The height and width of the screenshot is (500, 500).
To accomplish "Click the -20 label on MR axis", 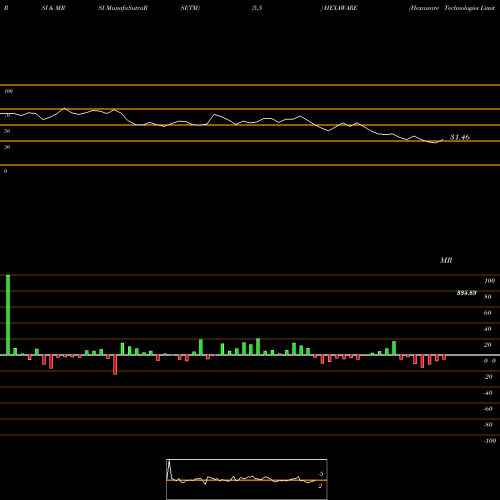I will (488, 377).
